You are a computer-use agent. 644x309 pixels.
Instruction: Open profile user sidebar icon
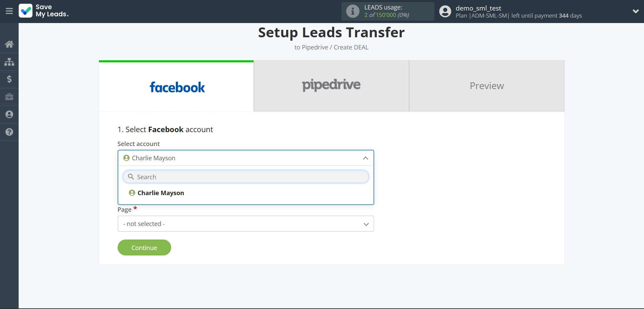[x=9, y=115]
